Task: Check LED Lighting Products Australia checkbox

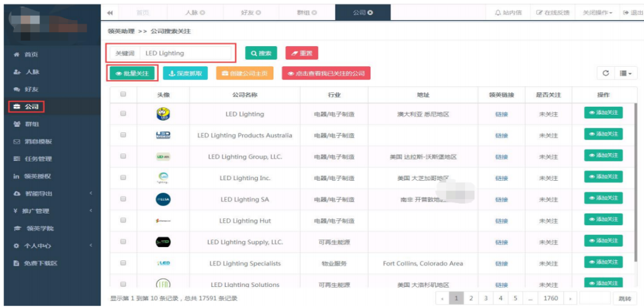Action: coord(123,135)
